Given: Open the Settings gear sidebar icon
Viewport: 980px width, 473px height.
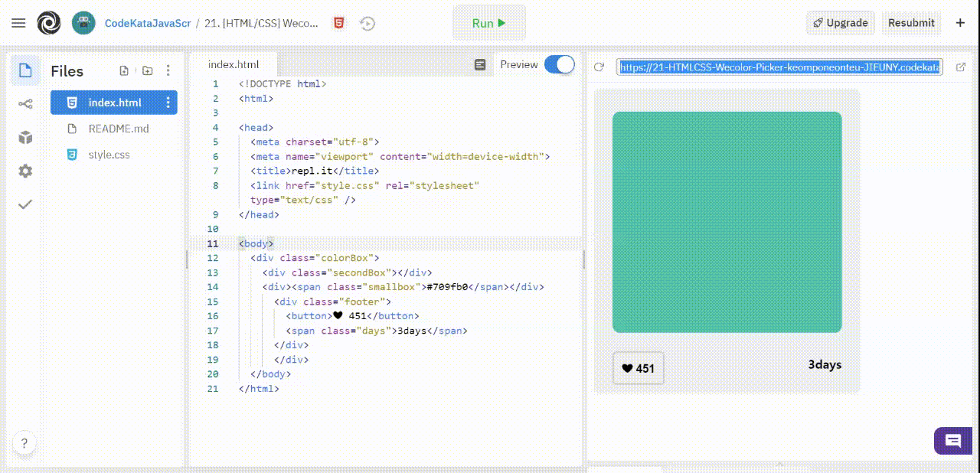Looking at the screenshot, I should coord(25,171).
